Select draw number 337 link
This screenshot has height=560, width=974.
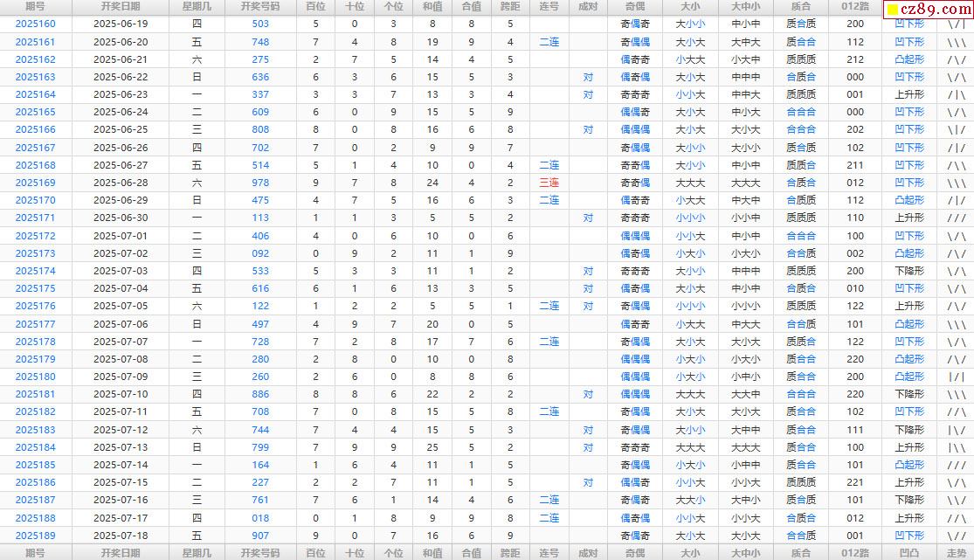(x=260, y=94)
